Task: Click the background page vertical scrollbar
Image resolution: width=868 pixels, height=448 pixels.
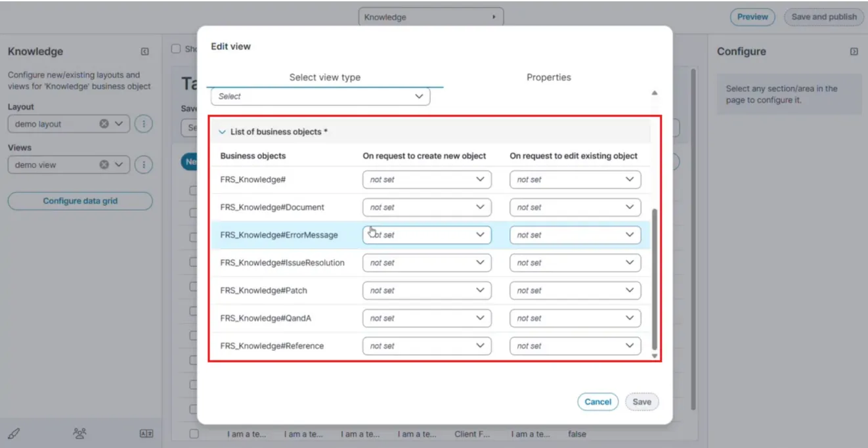Action: coord(693,238)
